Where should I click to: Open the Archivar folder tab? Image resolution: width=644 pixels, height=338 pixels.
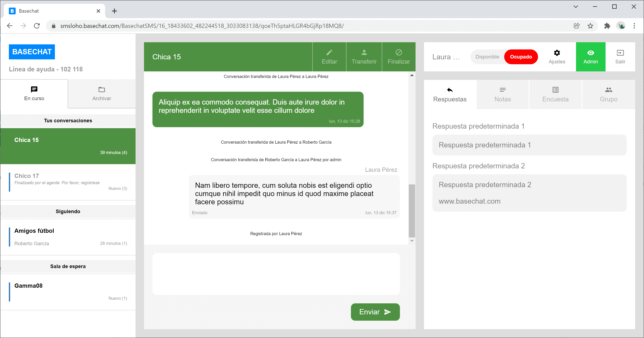pos(102,94)
